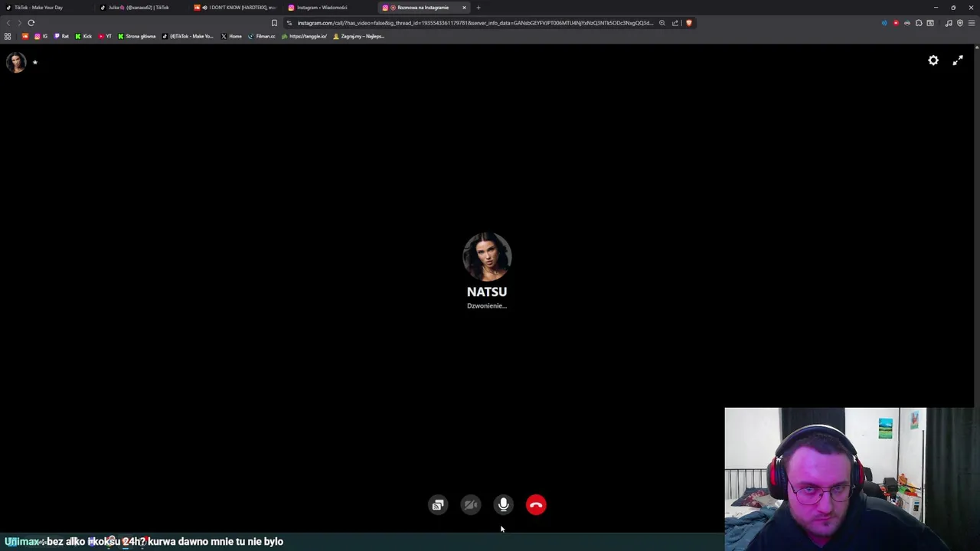Click the NATSU caller name

coord(487,292)
